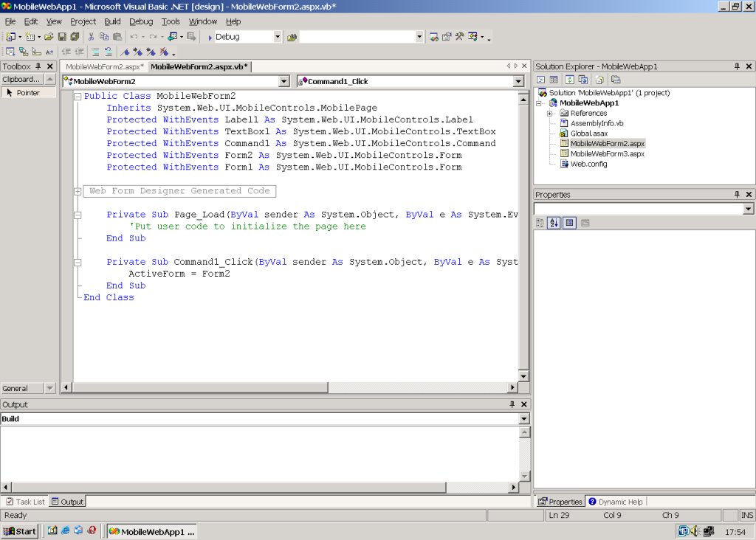Click the Undo arrow icon
Viewport: 756px width, 540px height.
pos(134,37)
